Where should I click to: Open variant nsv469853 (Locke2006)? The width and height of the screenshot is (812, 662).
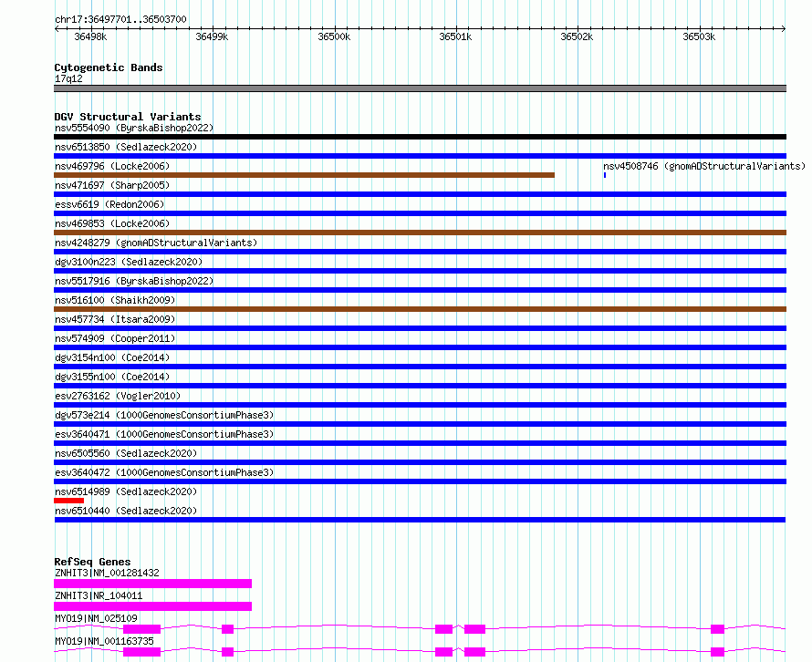(x=112, y=223)
